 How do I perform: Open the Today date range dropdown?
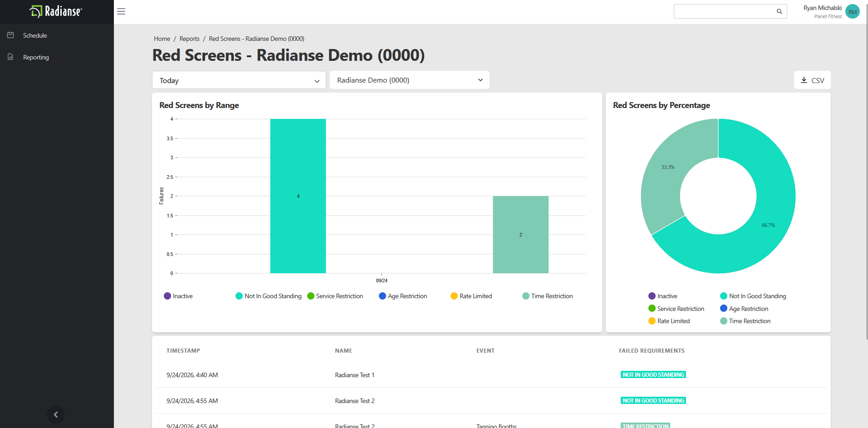pos(239,80)
